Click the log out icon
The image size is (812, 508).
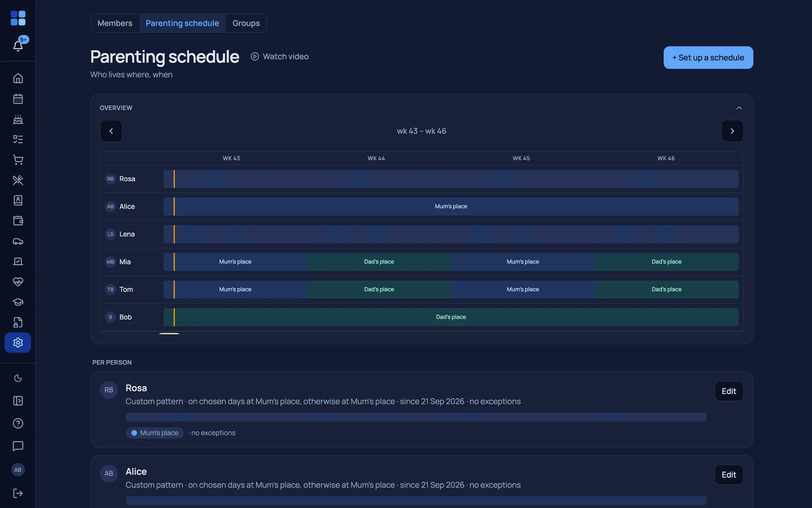[x=18, y=493]
